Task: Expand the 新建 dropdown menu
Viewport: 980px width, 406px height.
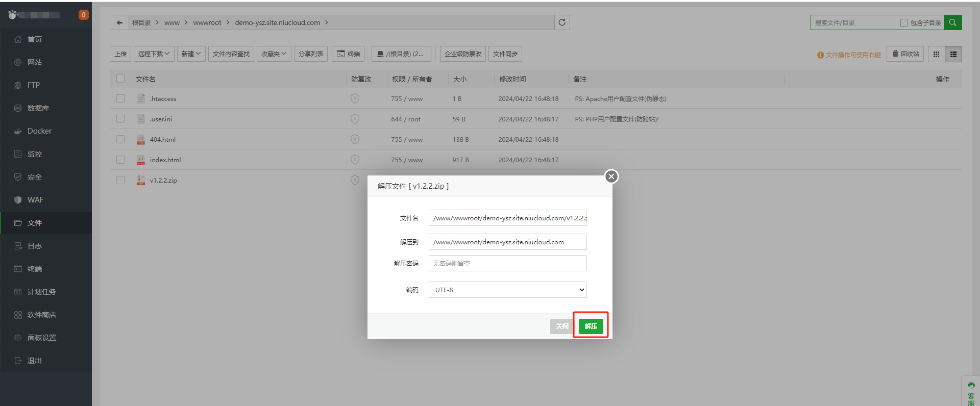Action: (x=191, y=54)
